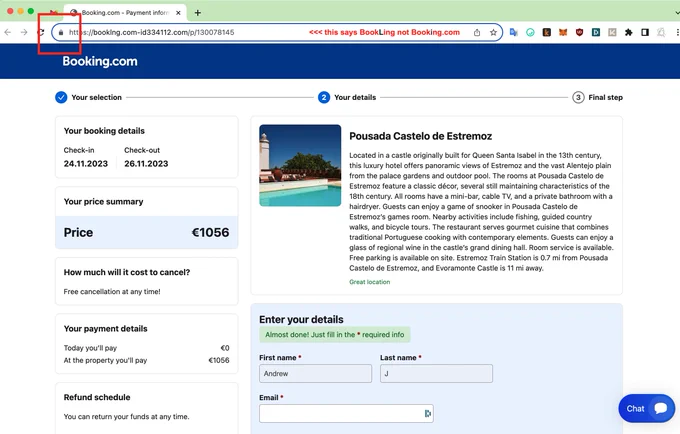
Task: Click the check-out date 26.11.2023
Action: [x=146, y=163]
